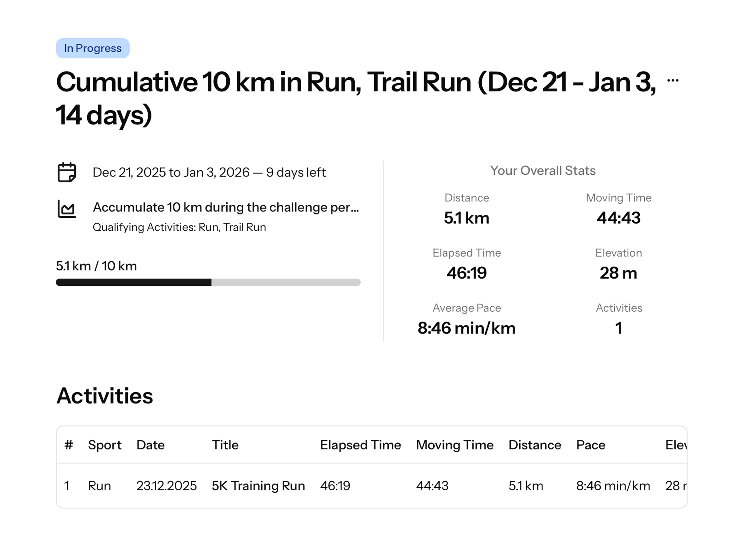
Task: Click the Activities section heading
Action: point(104,396)
